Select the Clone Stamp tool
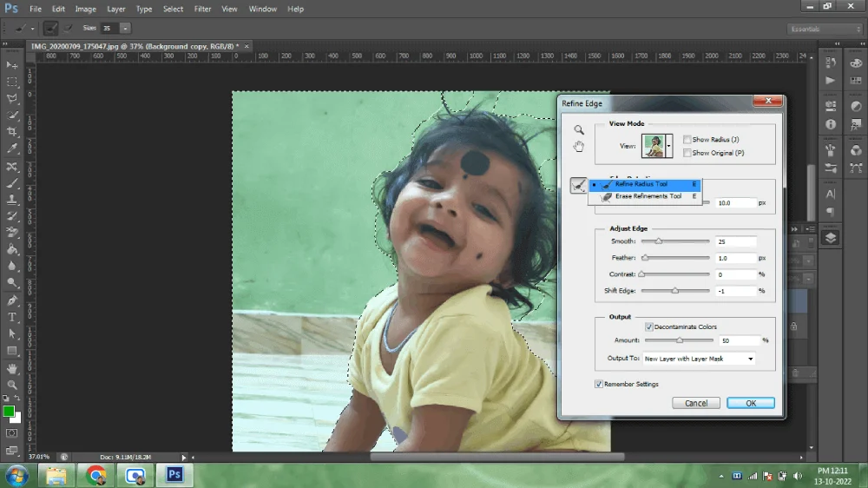868x488 pixels. 11,200
